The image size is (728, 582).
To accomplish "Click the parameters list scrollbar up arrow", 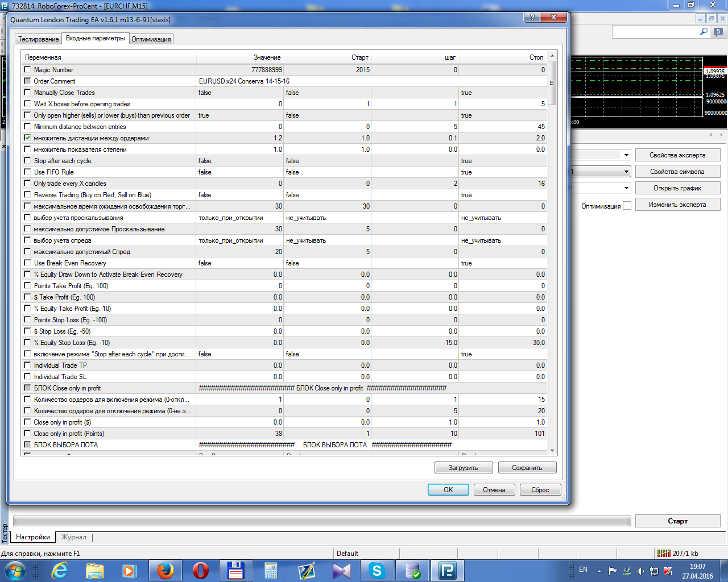I will tap(552, 56).
